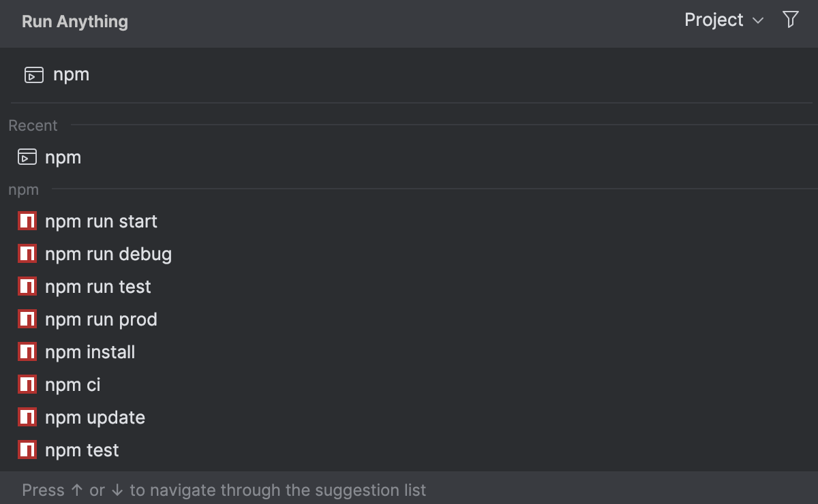Viewport: 818px width, 504px height.
Task: Select the recent 'npm' entry
Action: [x=63, y=157]
